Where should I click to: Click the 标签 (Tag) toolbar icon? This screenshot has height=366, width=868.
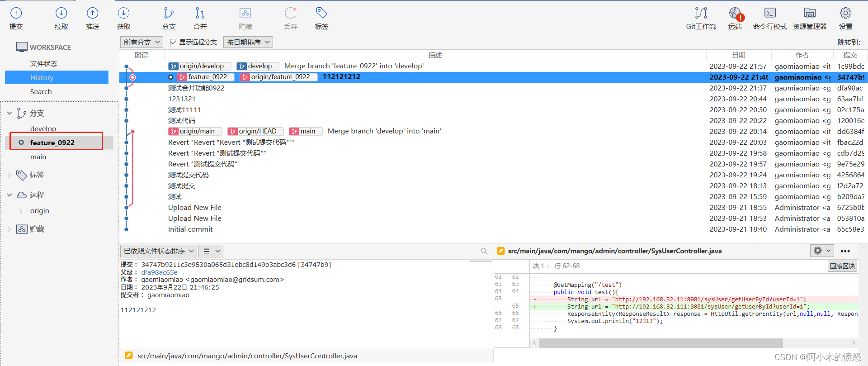(x=321, y=14)
